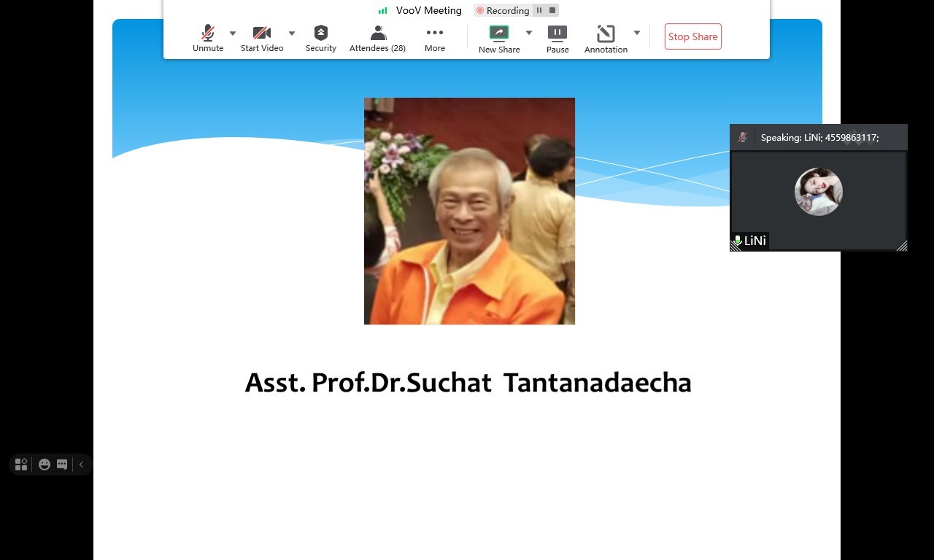Click the Stop Share button
934x560 pixels.
coord(693,36)
